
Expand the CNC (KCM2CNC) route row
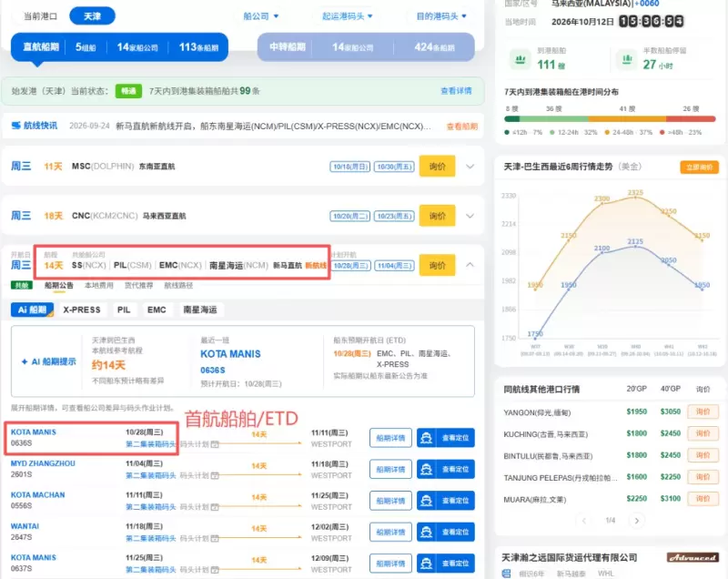470,216
